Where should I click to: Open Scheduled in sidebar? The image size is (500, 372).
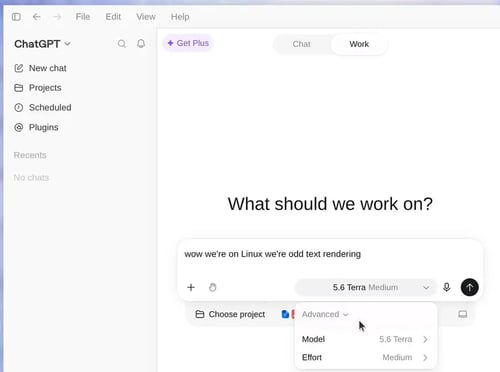[43, 108]
